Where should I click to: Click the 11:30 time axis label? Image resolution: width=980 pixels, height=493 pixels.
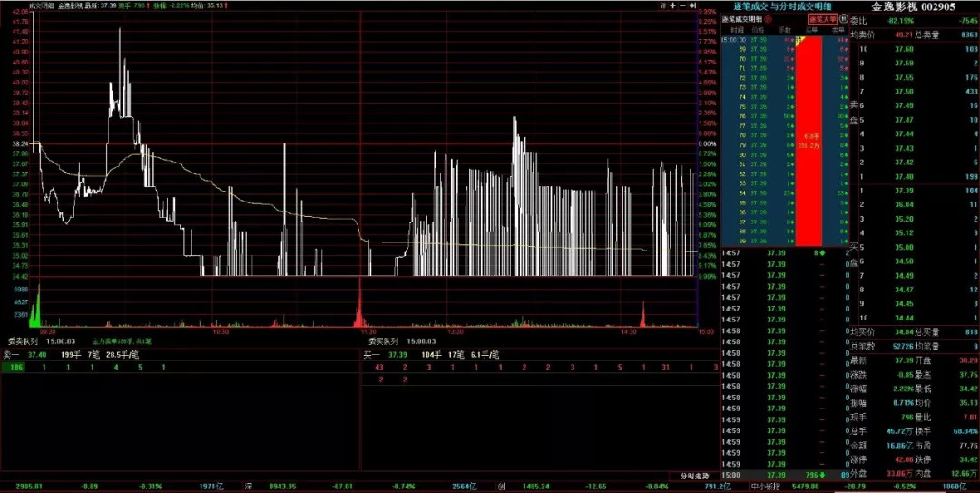click(x=368, y=331)
